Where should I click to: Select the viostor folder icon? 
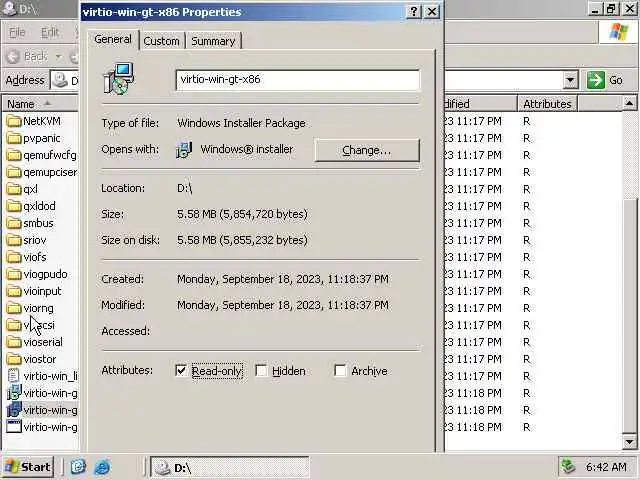tap(14, 359)
